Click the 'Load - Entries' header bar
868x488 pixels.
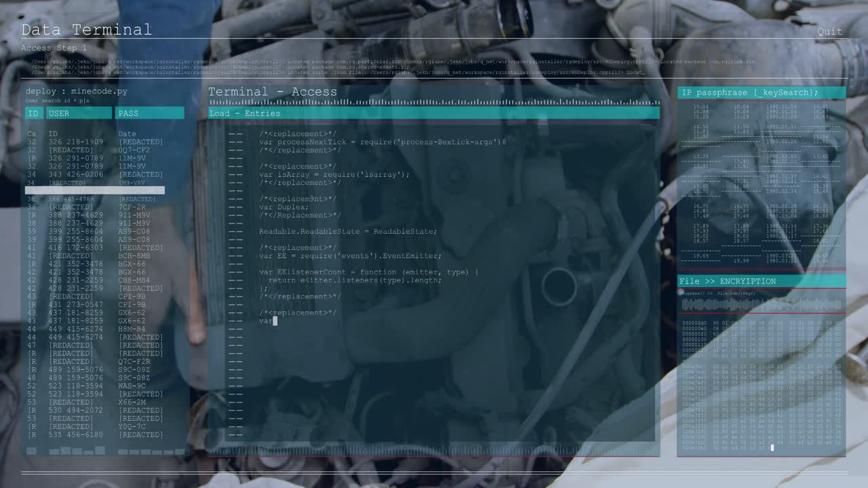point(434,113)
